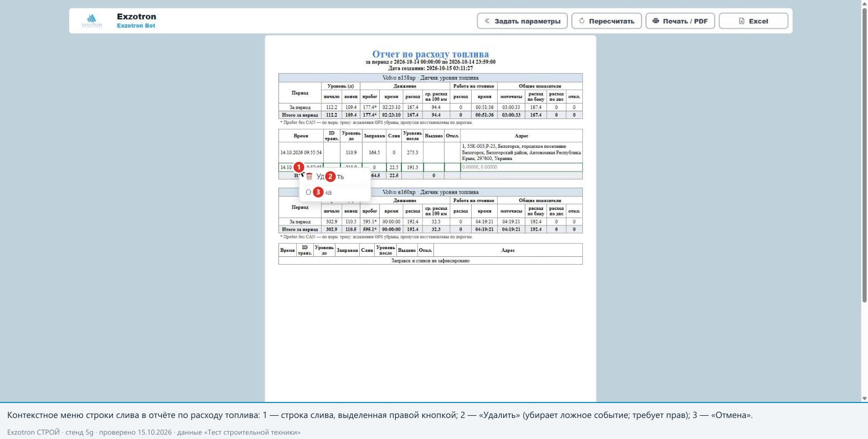Click the page's vertical scrollbar thumb
This screenshot has height=439, width=868.
[865, 155]
